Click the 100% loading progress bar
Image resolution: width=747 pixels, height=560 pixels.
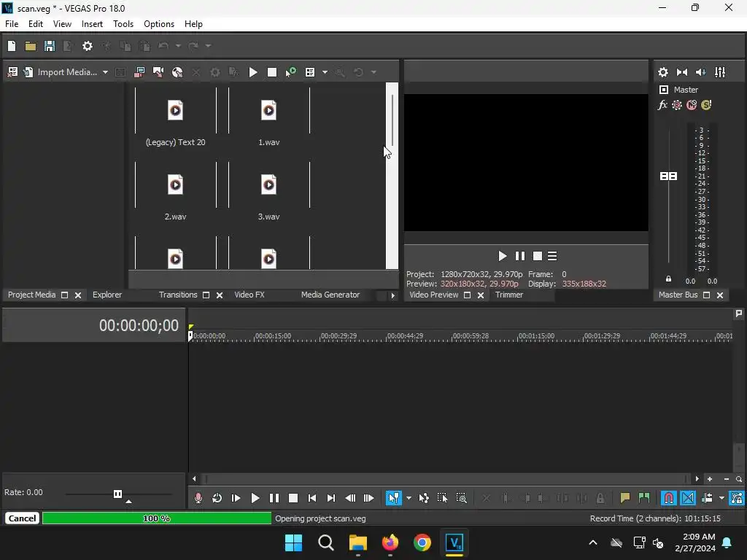157,518
